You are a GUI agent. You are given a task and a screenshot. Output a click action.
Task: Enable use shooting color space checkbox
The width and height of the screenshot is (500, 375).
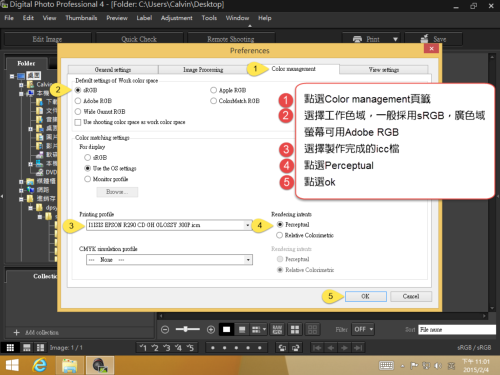(78, 122)
